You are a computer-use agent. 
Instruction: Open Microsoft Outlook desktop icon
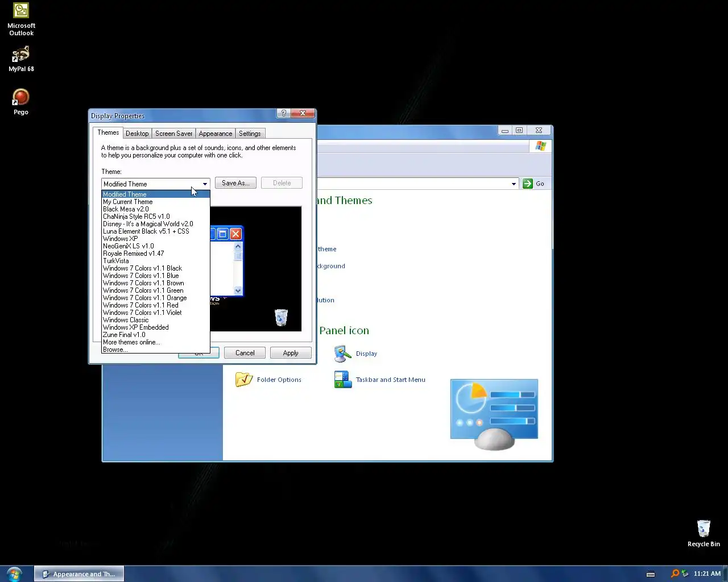pos(21,19)
